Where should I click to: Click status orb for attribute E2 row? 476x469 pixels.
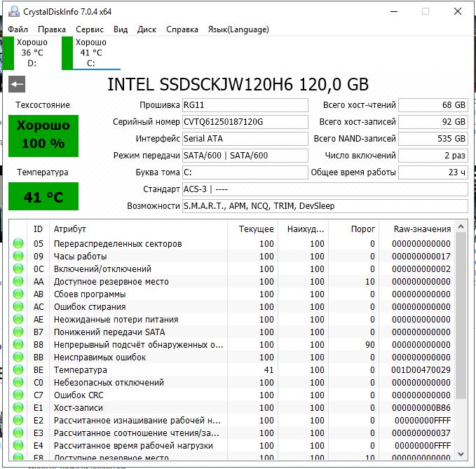coord(18,420)
